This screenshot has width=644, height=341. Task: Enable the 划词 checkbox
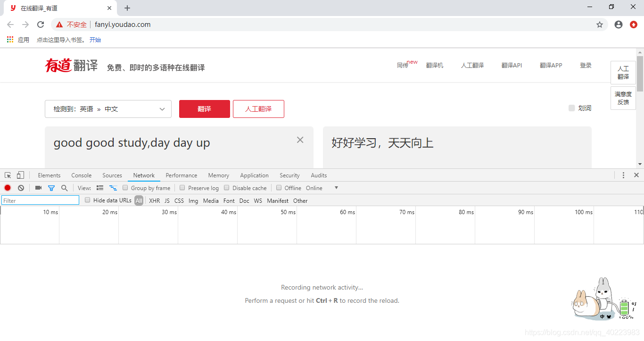click(572, 108)
